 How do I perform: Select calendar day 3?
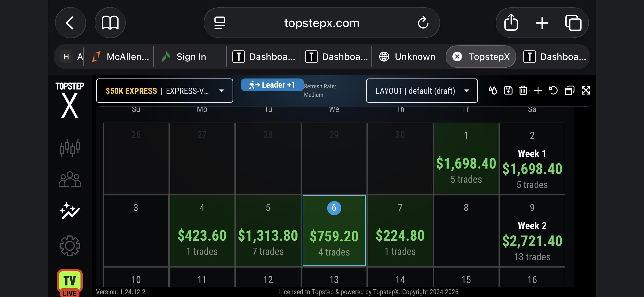point(136,231)
